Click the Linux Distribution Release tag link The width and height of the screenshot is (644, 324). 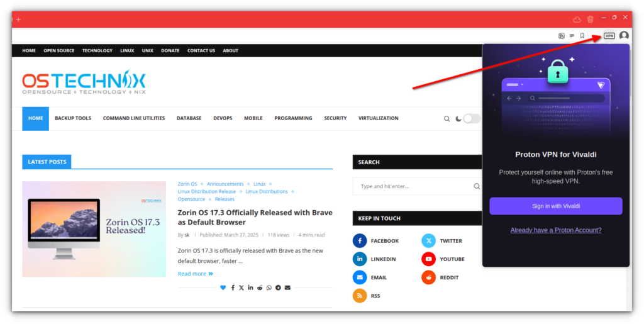click(206, 192)
